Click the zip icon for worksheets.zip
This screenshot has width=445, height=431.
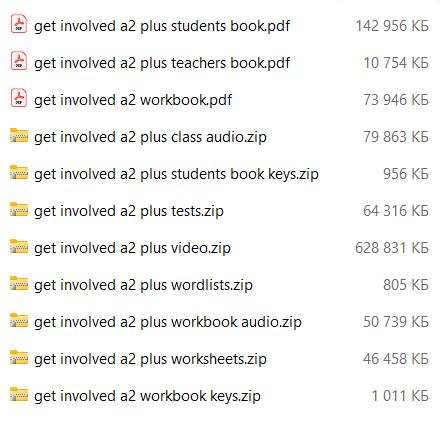[19, 357]
